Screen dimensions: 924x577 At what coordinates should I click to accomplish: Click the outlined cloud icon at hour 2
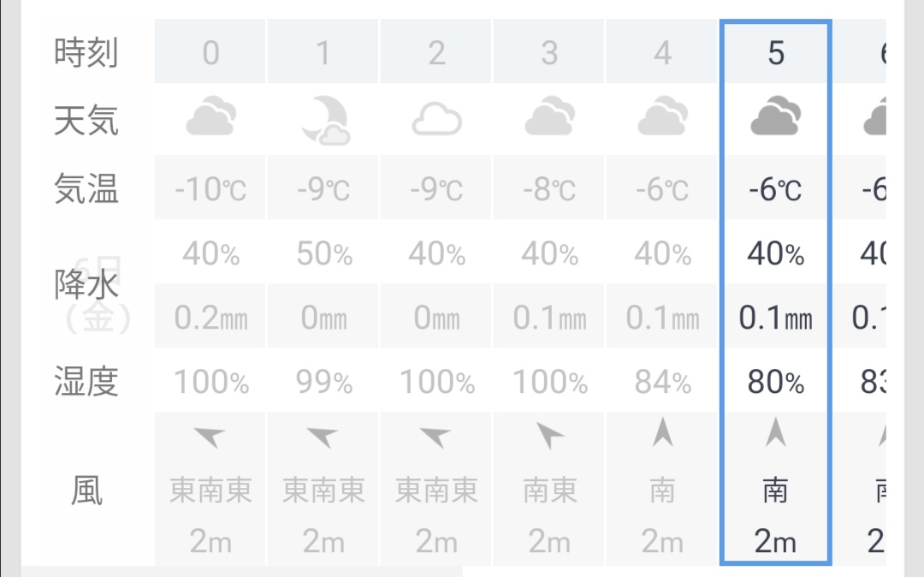click(x=436, y=121)
